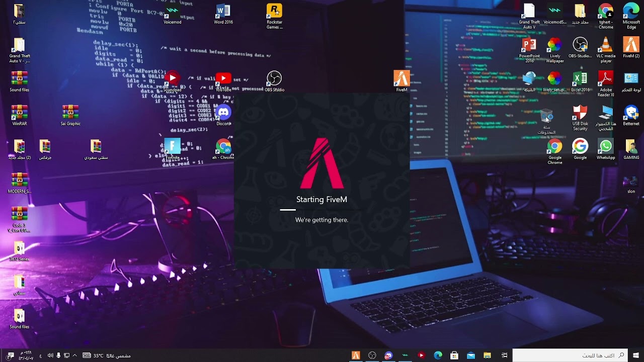Open the volume control in the tray
This screenshot has width=644, height=362.
(x=50, y=355)
